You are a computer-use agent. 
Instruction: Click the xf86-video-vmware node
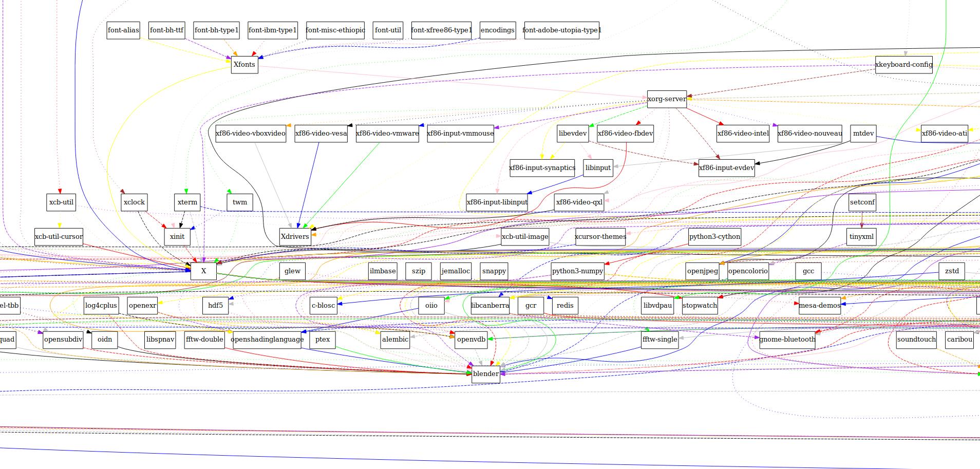[x=387, y=134]
